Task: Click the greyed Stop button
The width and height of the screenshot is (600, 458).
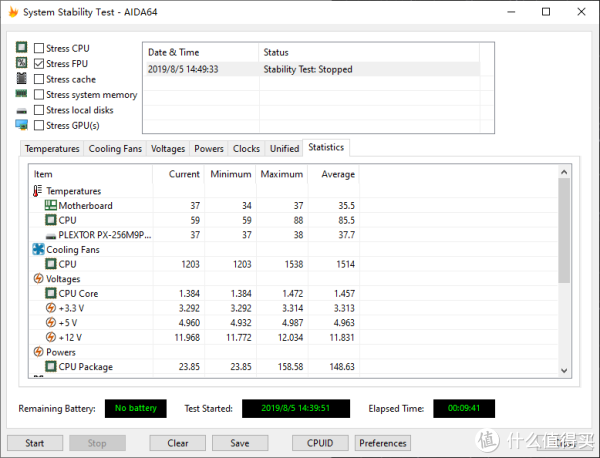Action: tap(97, 443)
